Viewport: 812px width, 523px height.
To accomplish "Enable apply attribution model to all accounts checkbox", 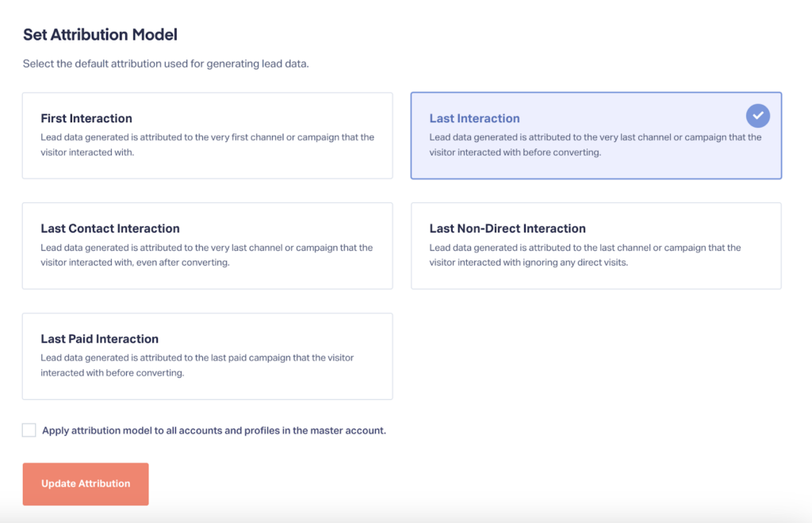I will (29, 430).
